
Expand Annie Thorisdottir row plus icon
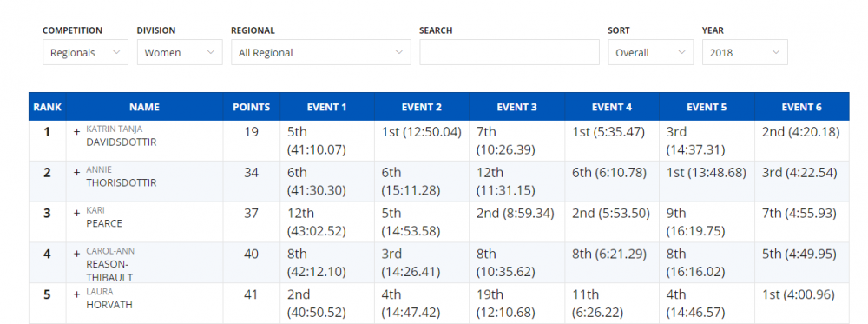(x=77, y=172)
